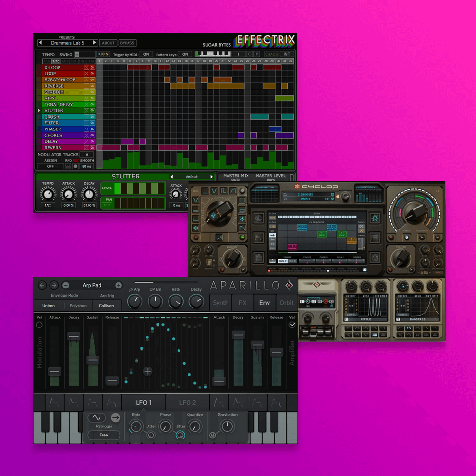Viewport: 476px width, 476px height.
Task: Open the Retrigger Free mode dropdown
Action: 104,435
